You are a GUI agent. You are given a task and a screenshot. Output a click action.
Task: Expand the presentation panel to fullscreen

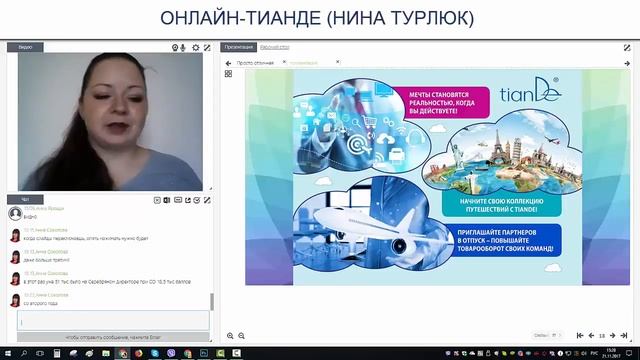click(x=627, y=48)
